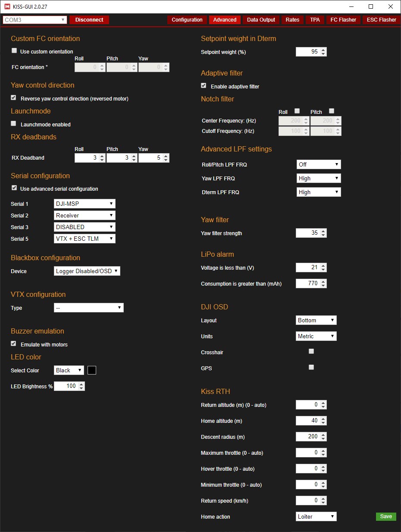Click the LED Brightness % field
This screenshot has height=532, width=401.
(69, 386)
